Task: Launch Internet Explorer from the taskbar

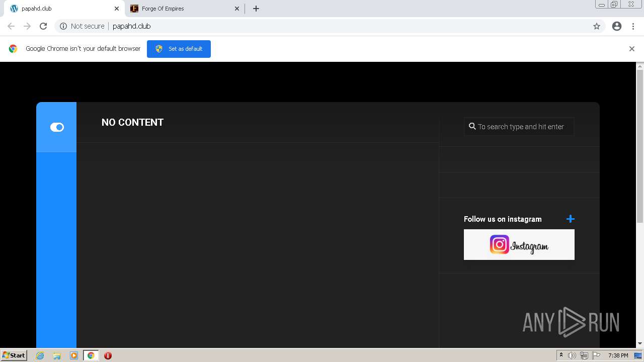Action: point(40,355)
